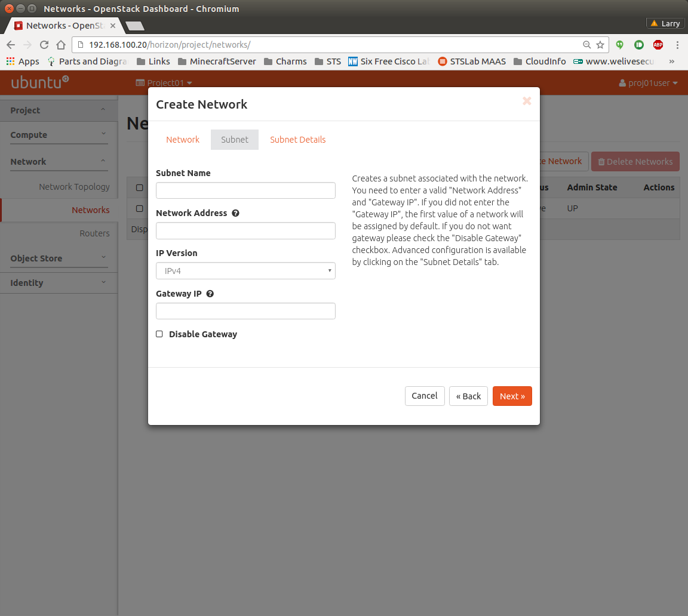Click the Subnet Name input field
This screenshot has height=616, width=688.
click(x=245, y=190)
